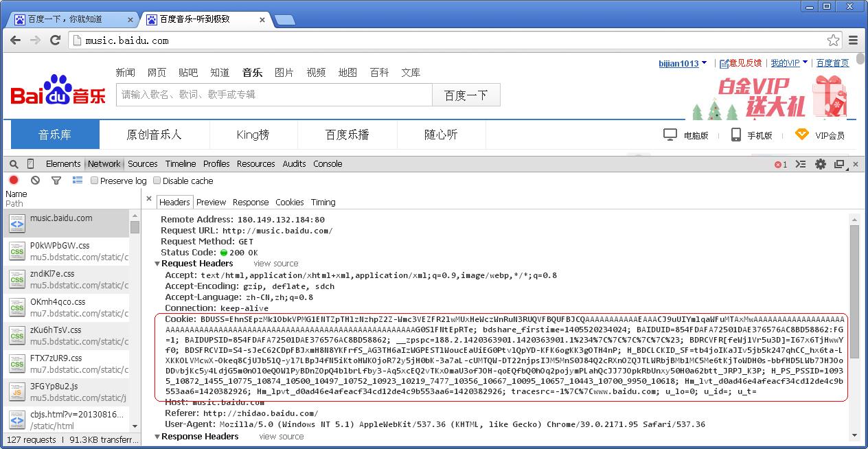The image size is (868, 449).
Task: Click the address bar showing music.baidu.com
Action: pos(456,41)
